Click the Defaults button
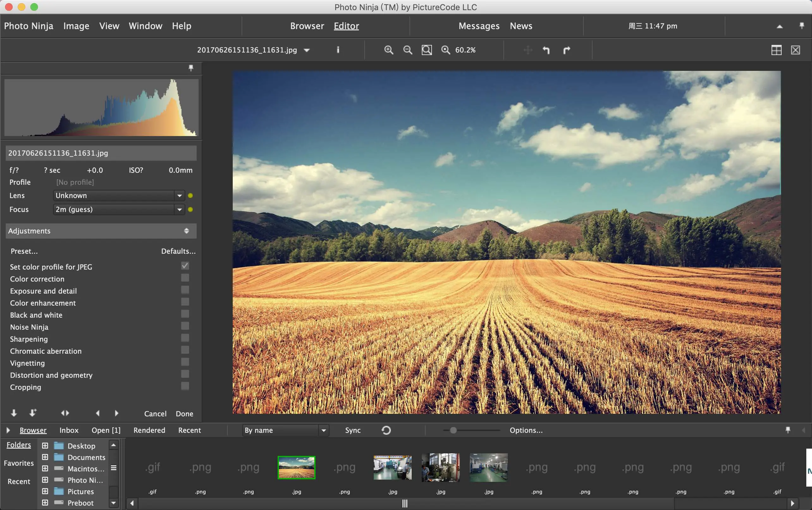Viewport: 812px width, 510px height. click(178, 250)
